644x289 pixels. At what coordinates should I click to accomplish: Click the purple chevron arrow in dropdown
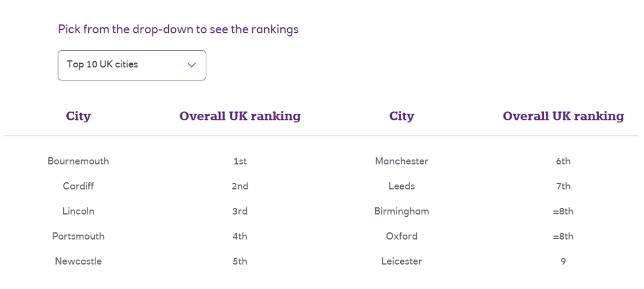[191, 65]
